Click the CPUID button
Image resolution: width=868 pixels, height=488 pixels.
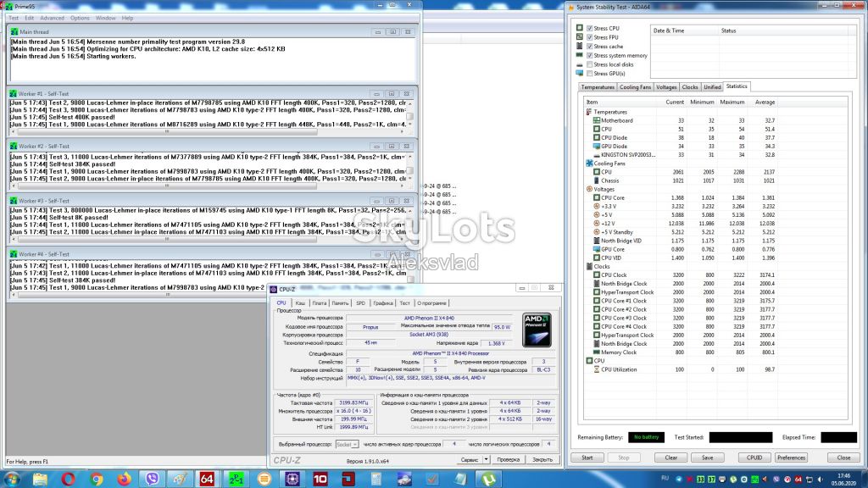point(754,457)
